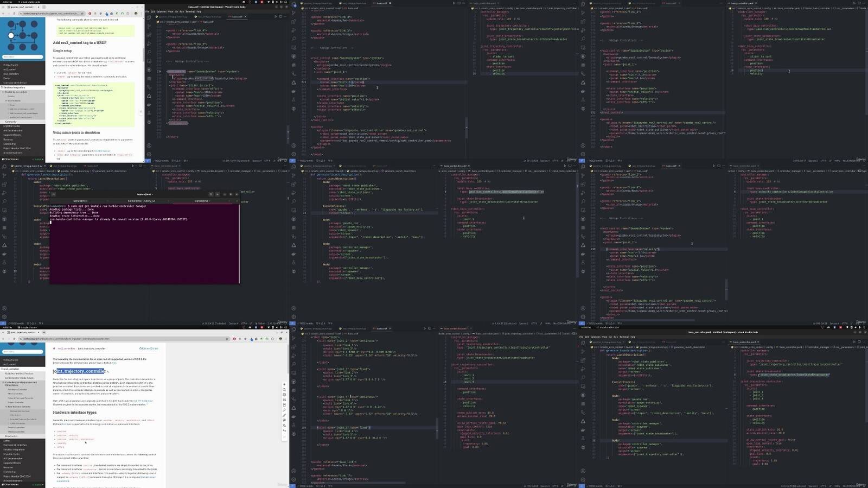Focus search box on joint_trajectory_controller docs page
Image resolution: width=868 pixels, height=488 pixels.
[22, 352]
